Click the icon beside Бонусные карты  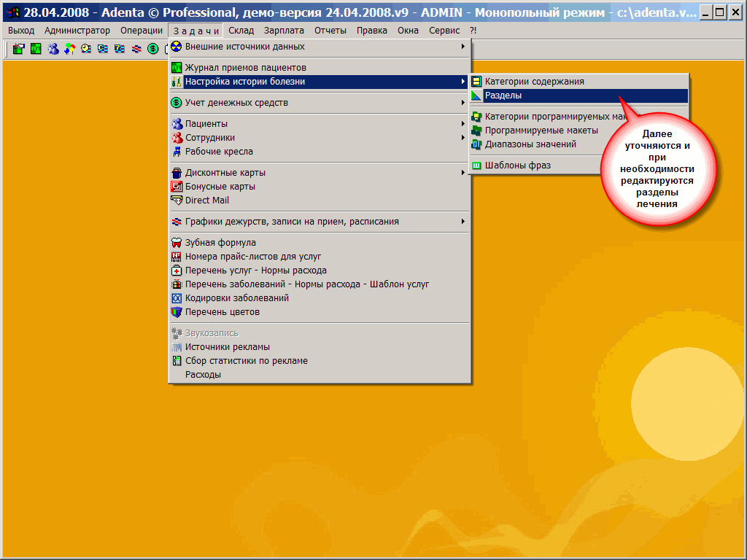pos(176,187)
